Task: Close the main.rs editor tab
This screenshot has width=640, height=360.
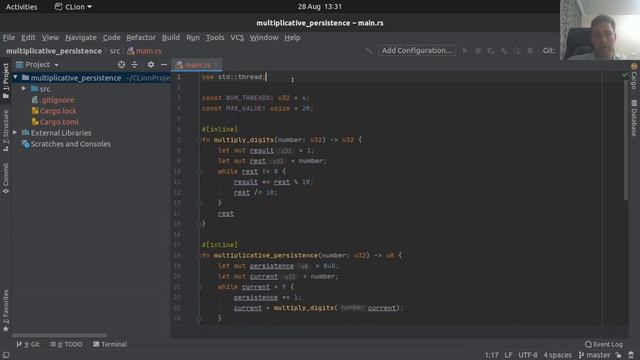Action: tap(216, 65)
